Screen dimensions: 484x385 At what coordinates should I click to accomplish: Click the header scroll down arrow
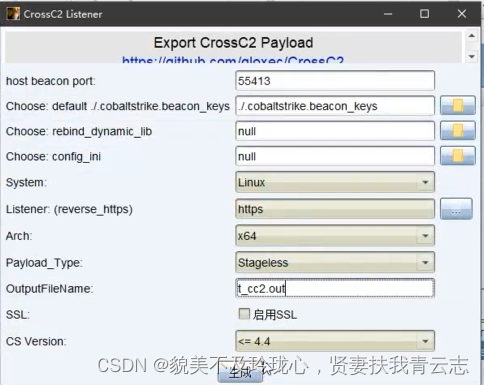[x=472, y=56]
